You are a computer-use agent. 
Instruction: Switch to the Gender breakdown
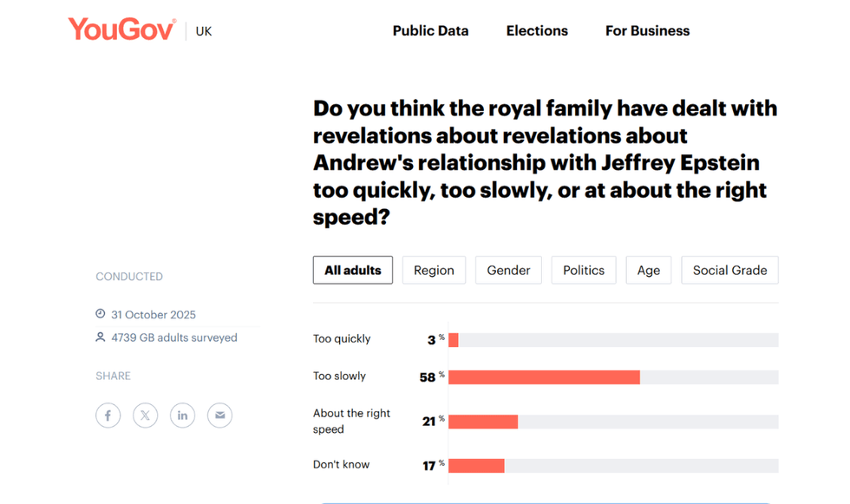click(508, 270)
